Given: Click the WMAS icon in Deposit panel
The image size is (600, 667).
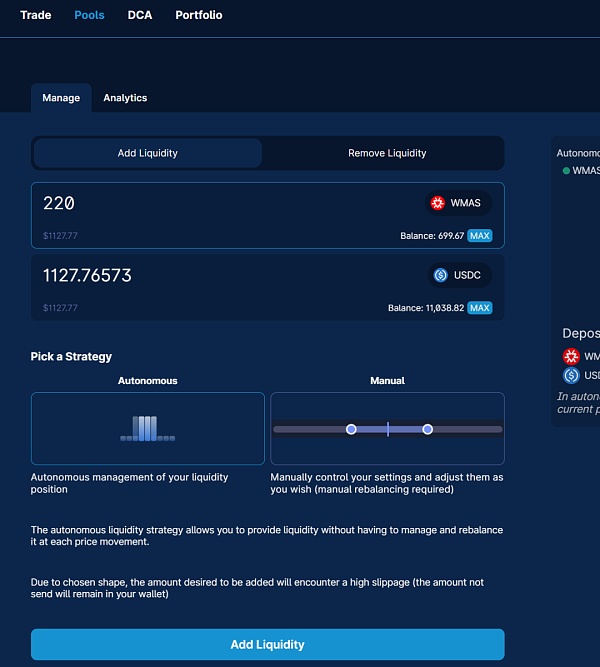Looking at the screenshot, I should [571, 356].
